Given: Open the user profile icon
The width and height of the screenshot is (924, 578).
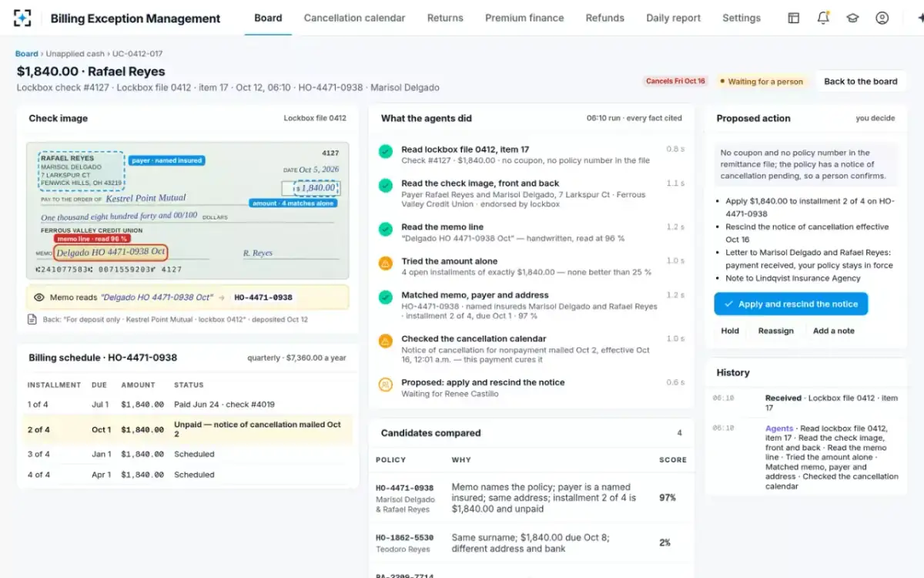Looking at the screenshot, I should 882,18.
